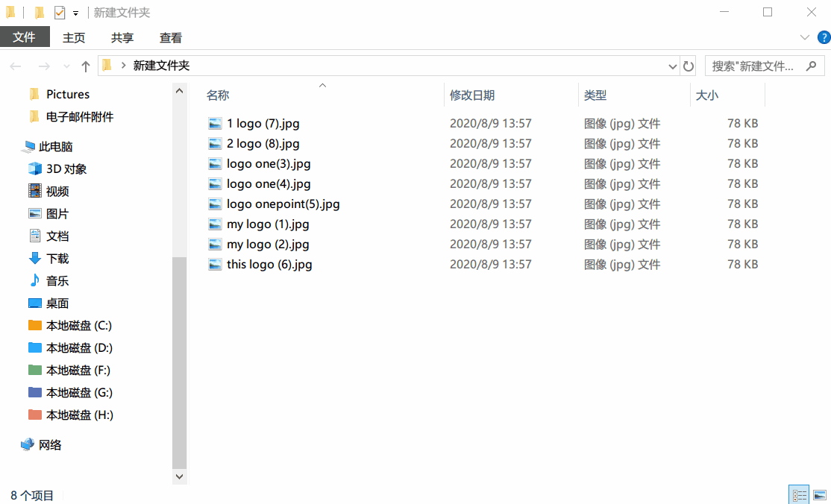
Task: Click the 78 KB size of logo one(3).jpg
Action: pos(742,164)
